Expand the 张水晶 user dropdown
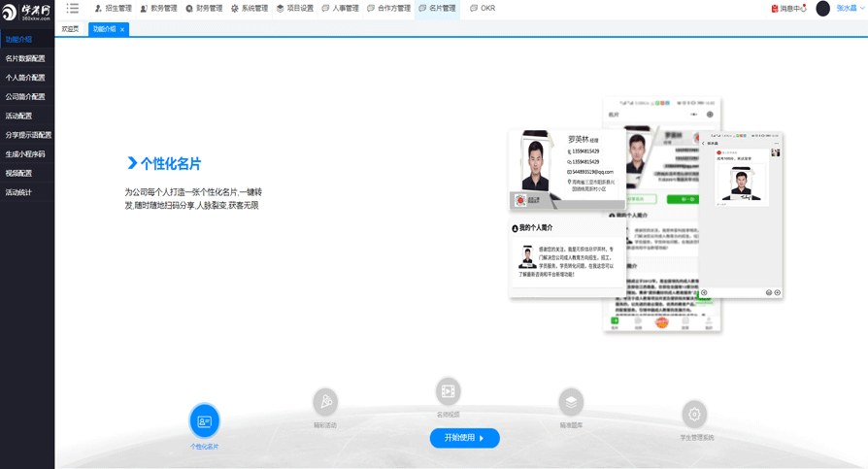 pyautogui.click(x=851, y=9)
